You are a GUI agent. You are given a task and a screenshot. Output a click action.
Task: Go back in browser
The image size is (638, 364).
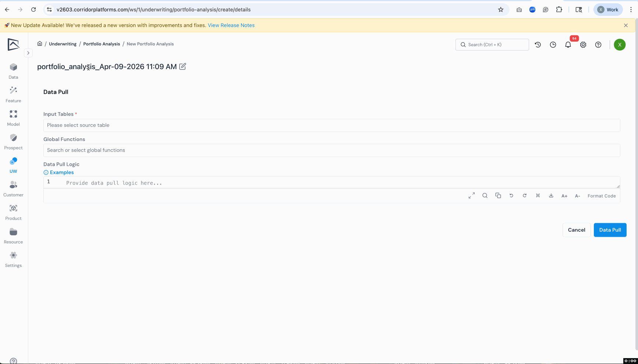tap(7, 10)
